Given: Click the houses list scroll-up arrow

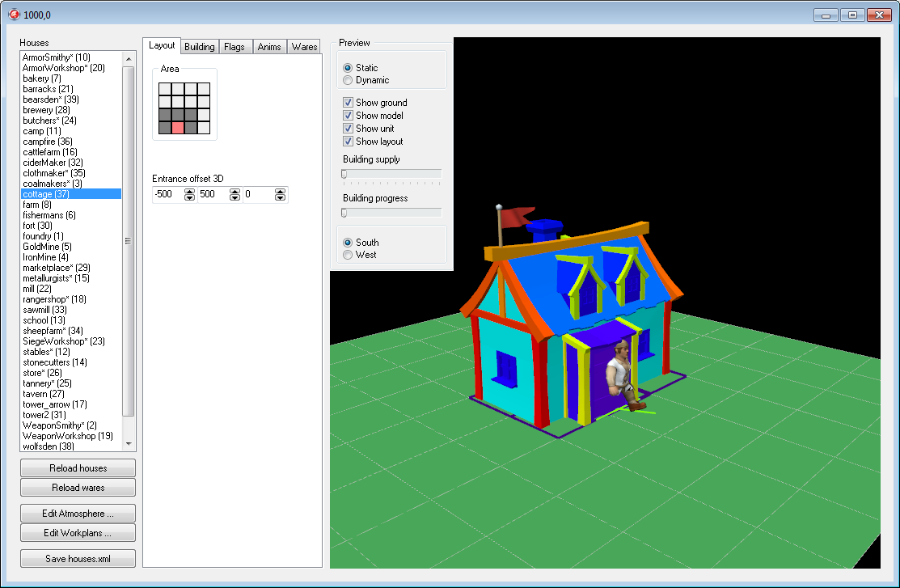Looking at the screenshot, I should coord(129,58).
